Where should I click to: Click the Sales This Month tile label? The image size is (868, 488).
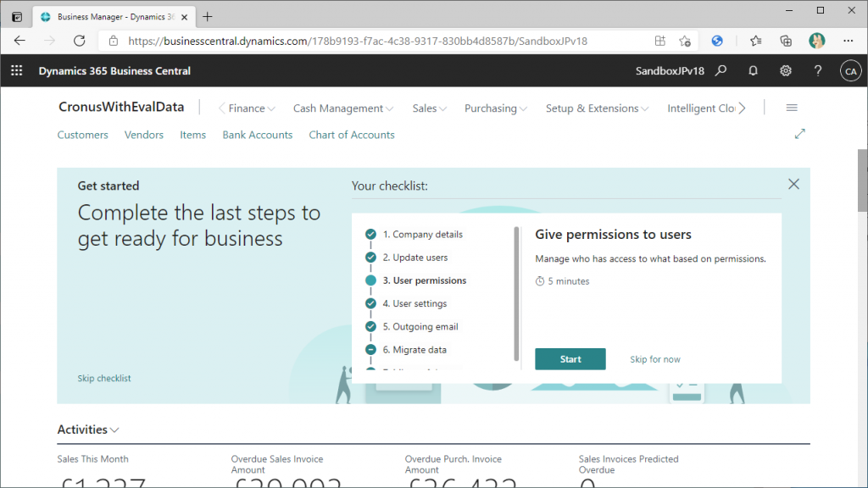tap(92, 459)
